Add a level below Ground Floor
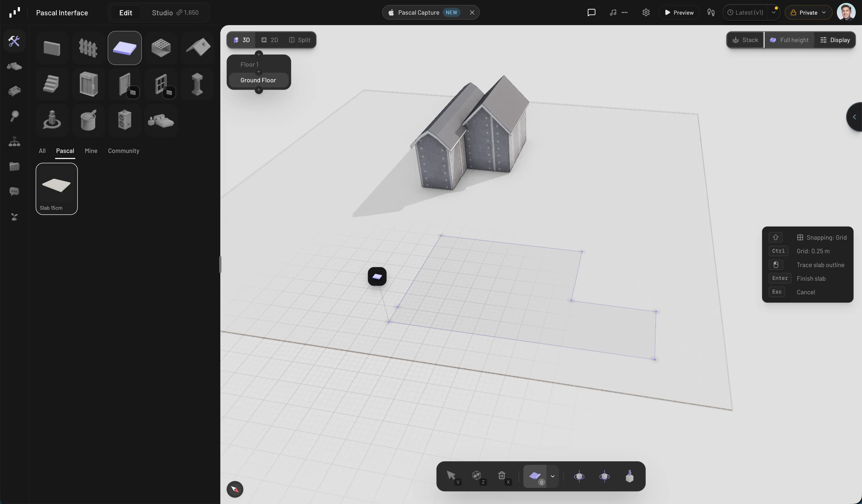 coord(259,90)
